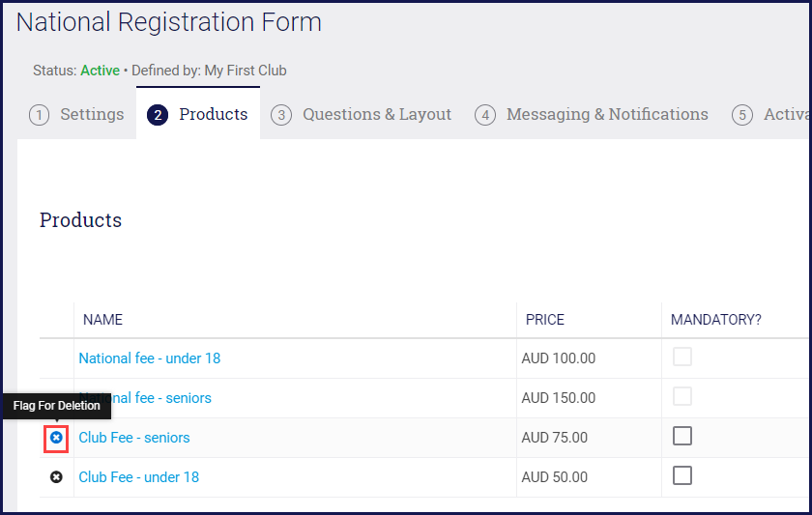Open National fee - under 18 product link
812x515 pixels.
click(150, 358)
